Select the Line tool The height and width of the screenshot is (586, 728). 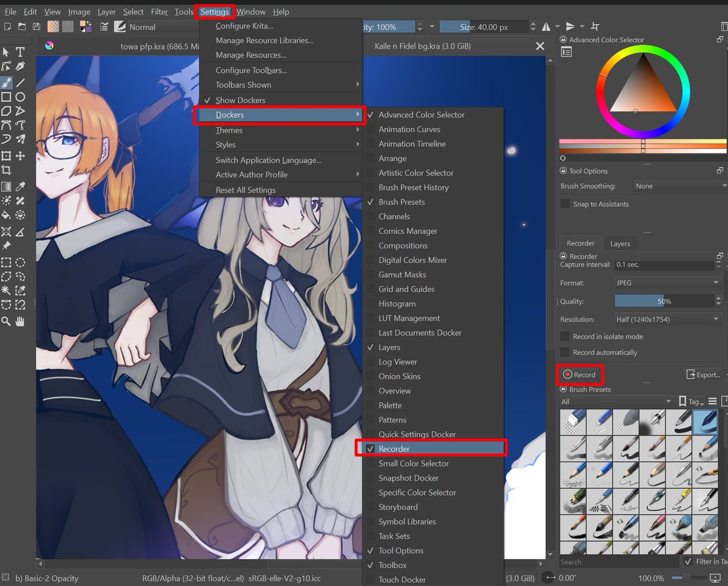(20, 82)
